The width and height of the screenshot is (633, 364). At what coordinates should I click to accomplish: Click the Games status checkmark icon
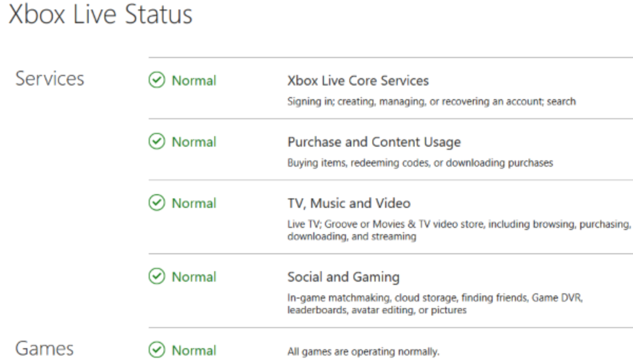(157, 350)
